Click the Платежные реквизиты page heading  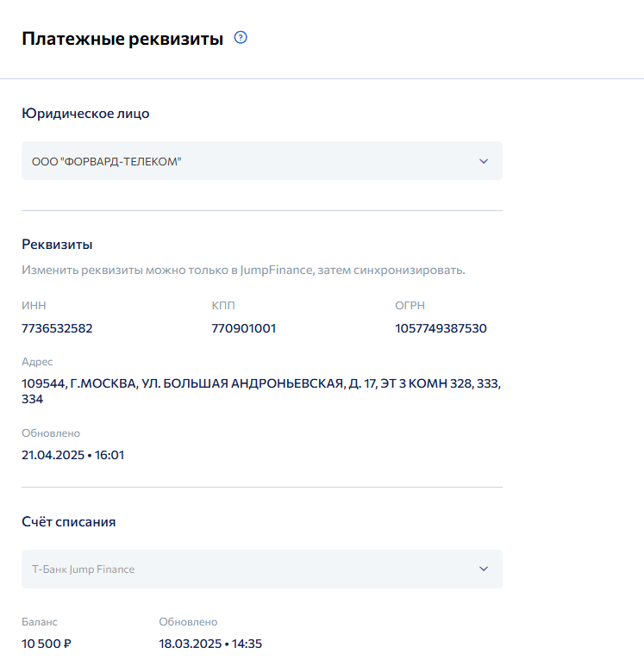122,39
